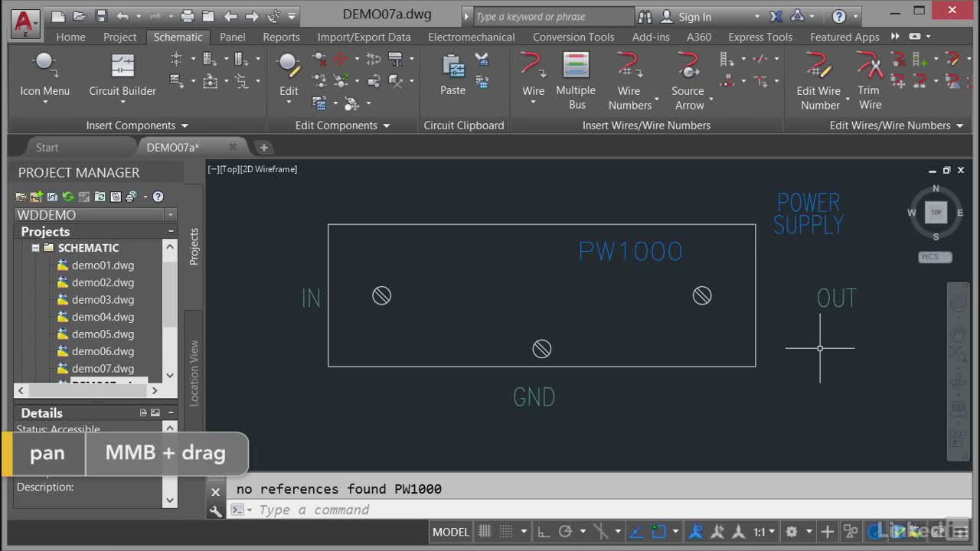
Task: Collapse the Projects section
Action: 171,231
